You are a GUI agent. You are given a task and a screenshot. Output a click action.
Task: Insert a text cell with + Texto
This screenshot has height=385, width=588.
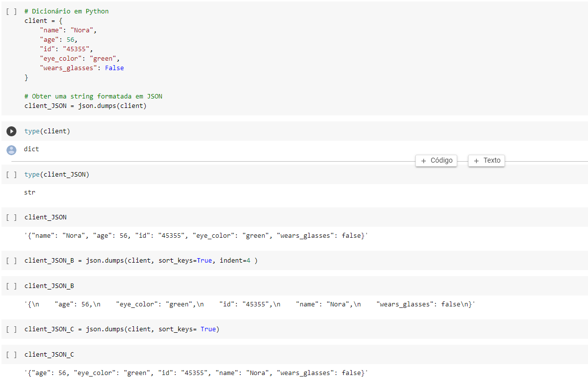487,161
